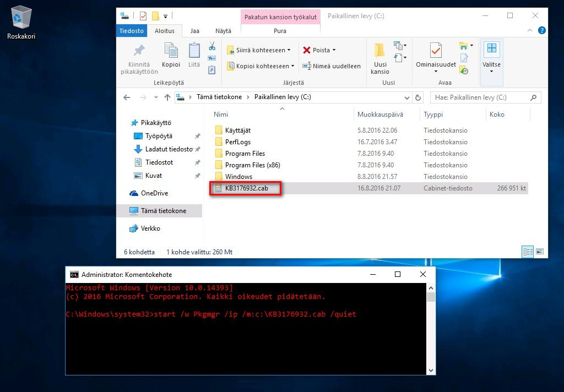Open recent locations dropdown arrow

tap(156, 97)
